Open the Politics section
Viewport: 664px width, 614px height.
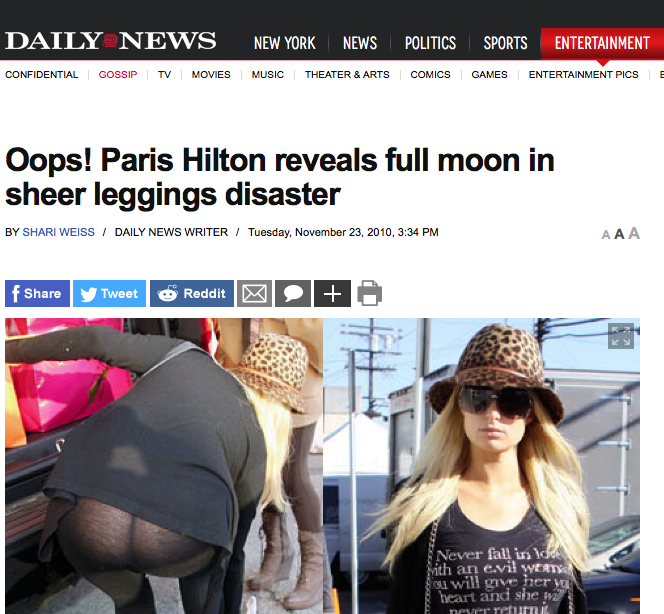point(430,43)
